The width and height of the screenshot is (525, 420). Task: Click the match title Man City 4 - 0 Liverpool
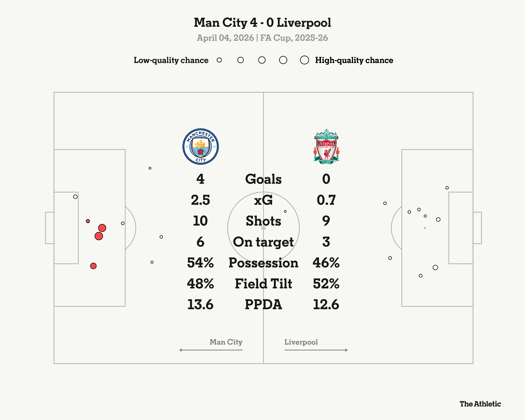tap(262, 23)
